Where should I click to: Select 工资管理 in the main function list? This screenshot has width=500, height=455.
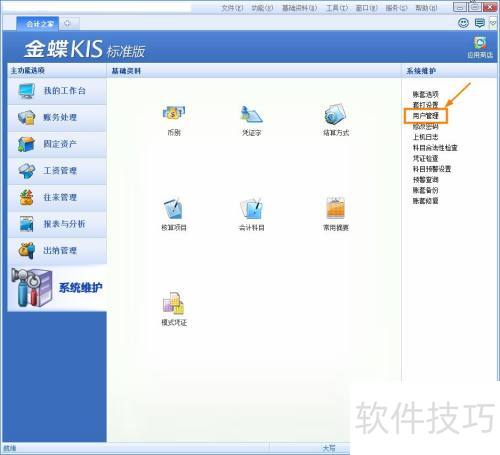click(x=57, y=171)
